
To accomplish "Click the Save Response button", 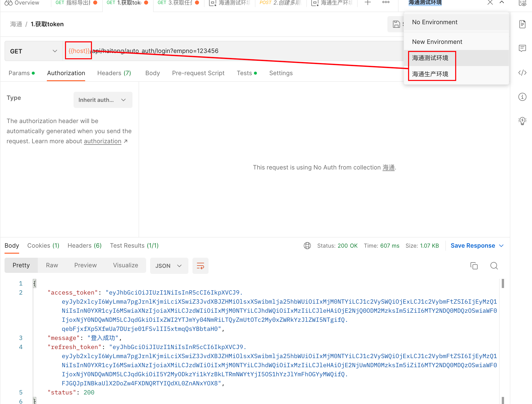I will [x=473, y=246].
